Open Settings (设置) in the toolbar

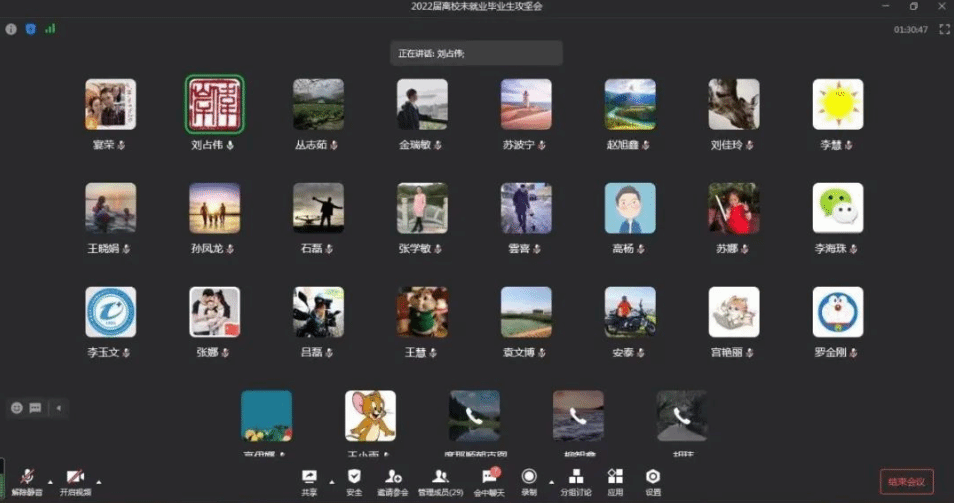pos(653,477)
